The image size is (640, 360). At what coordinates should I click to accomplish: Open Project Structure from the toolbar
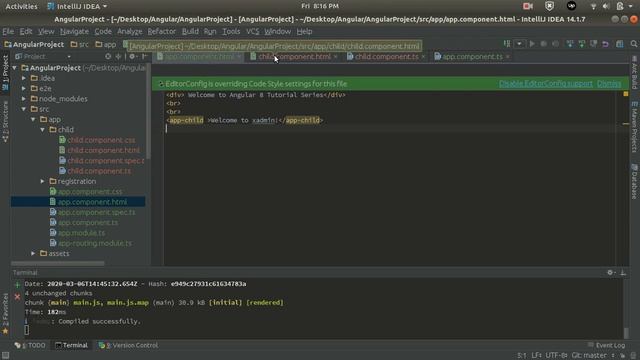click(x=620, y=44)
